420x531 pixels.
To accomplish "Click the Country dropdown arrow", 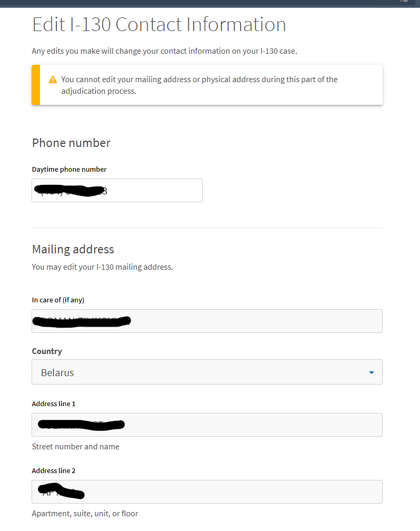I will [371, 372].
